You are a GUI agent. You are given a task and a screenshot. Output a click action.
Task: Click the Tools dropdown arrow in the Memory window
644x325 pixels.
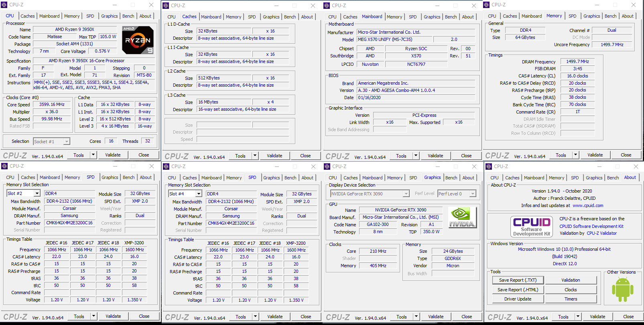pyautogui.click(x=575, y=155)
